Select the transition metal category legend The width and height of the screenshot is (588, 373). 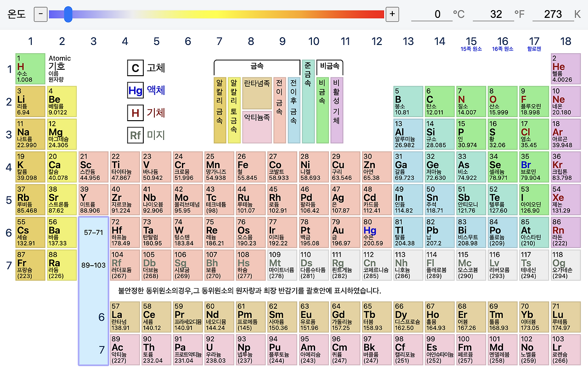coord(280,110)
